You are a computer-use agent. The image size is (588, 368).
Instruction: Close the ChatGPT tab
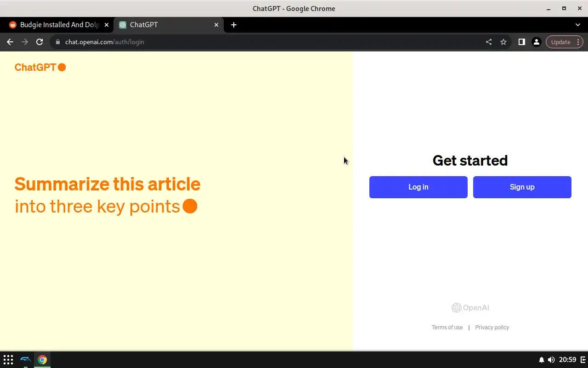pyautogui.click(x=216, y=25)
